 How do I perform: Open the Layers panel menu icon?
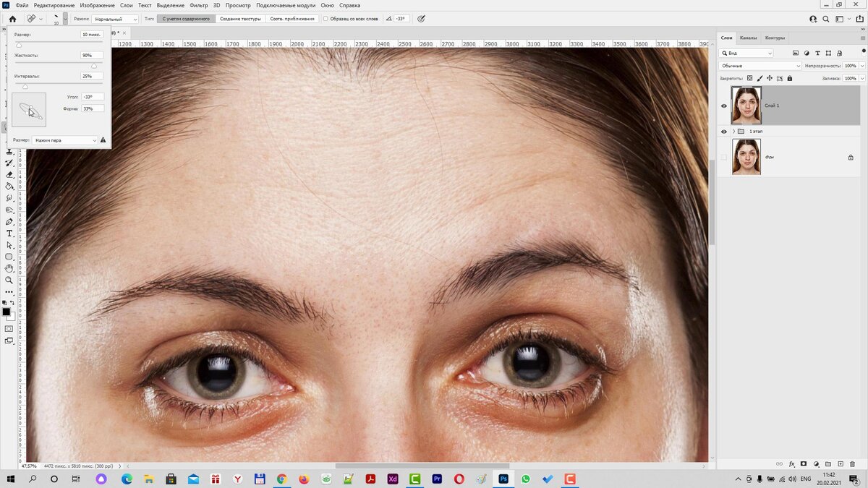[861, 38]
